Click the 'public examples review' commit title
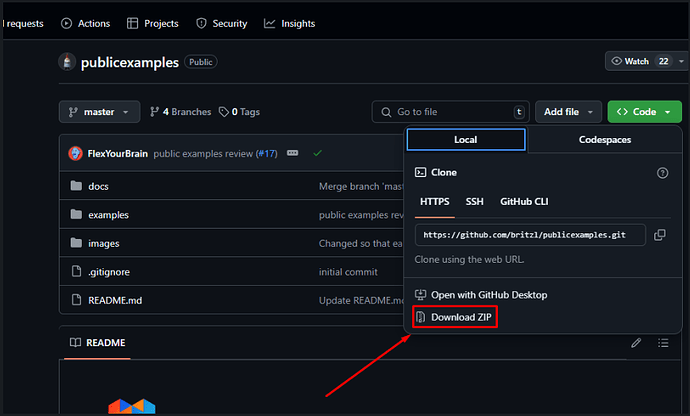 pyautogui.click(x=203, y=154)
